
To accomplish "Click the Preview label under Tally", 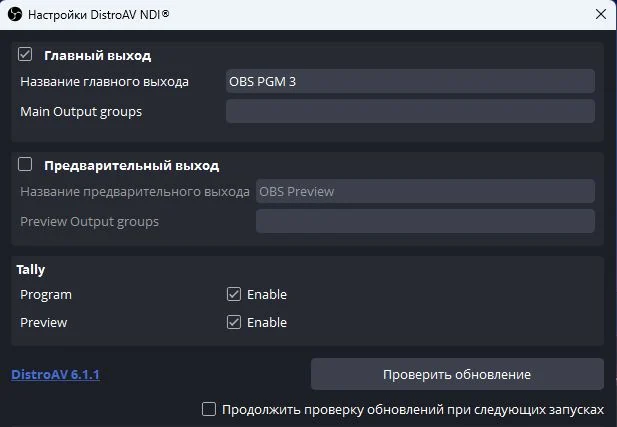I will tap(44, 322).
